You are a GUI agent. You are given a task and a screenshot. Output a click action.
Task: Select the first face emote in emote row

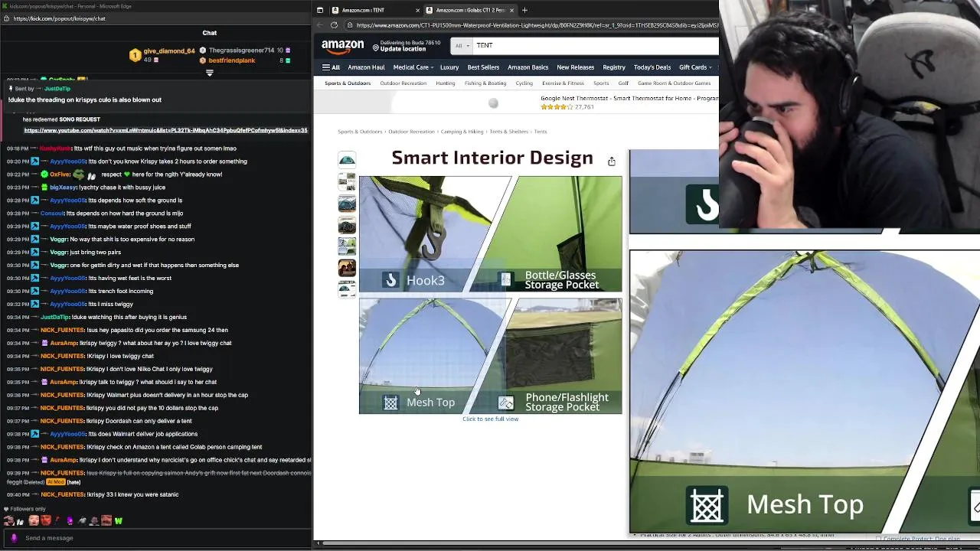point(8,521)
